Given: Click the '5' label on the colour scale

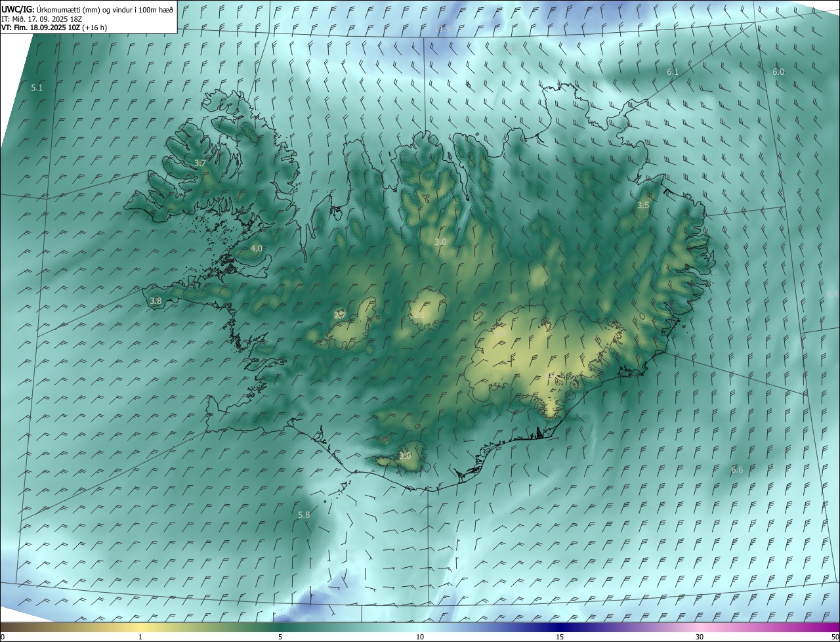Looking at the screenshot, I should pos(280,637).
